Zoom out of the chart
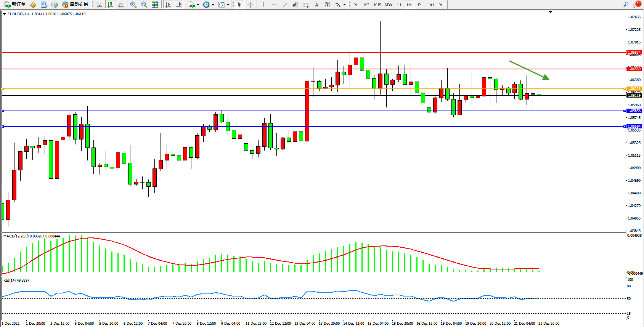The image size is (644, 327). 144,5
